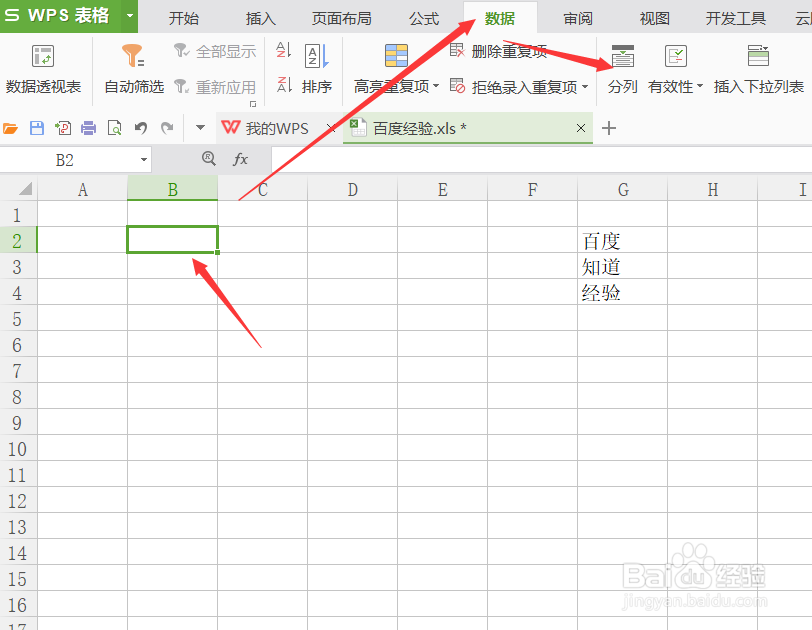The height and width of the screenshot is (630, 812).
Task: Open the 页面布局 tab
Action: (x=341, y=19)
